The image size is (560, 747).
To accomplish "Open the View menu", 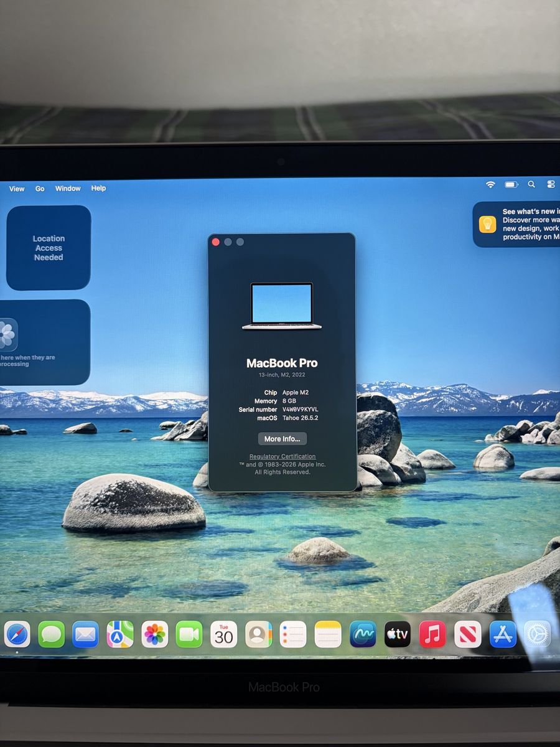I will 17,189.
